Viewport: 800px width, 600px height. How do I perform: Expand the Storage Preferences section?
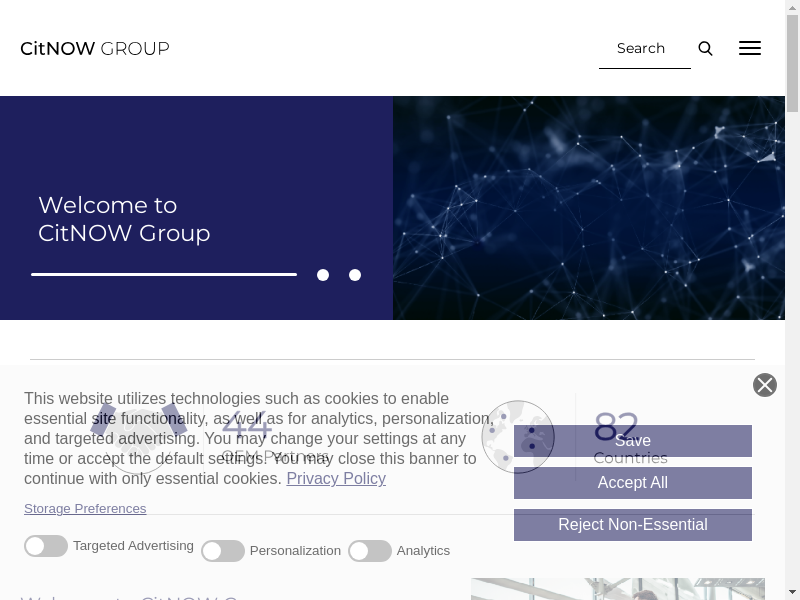[85, 509]
